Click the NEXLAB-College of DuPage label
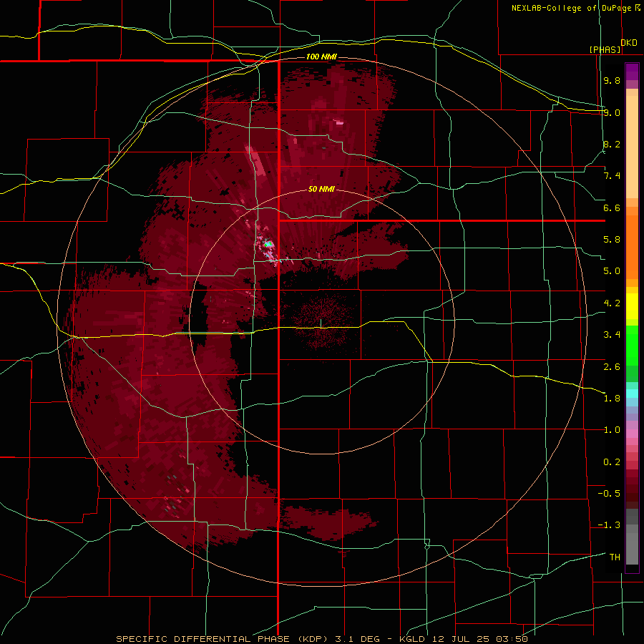 (571, 8)
